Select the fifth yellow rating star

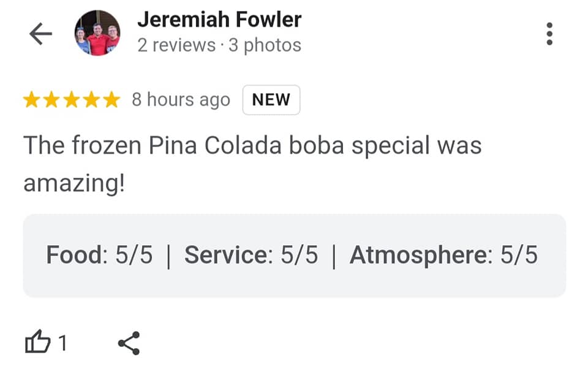click(x=111, y=100)
